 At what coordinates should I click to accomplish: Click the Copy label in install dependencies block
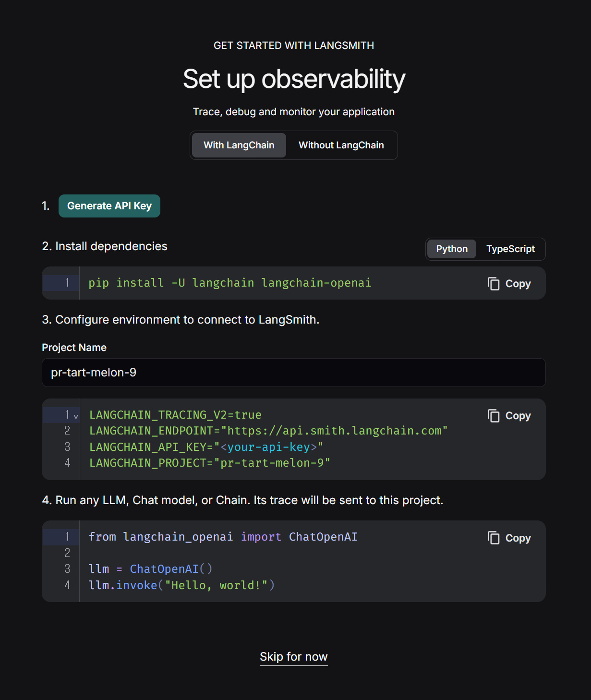pyautogui.click(x=518, y=284)
